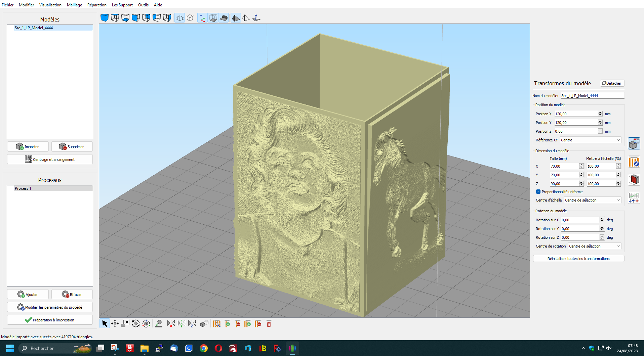The image size is (644, 356).
Task: Click the place surface on bed tool
Action: pos(159,324)
